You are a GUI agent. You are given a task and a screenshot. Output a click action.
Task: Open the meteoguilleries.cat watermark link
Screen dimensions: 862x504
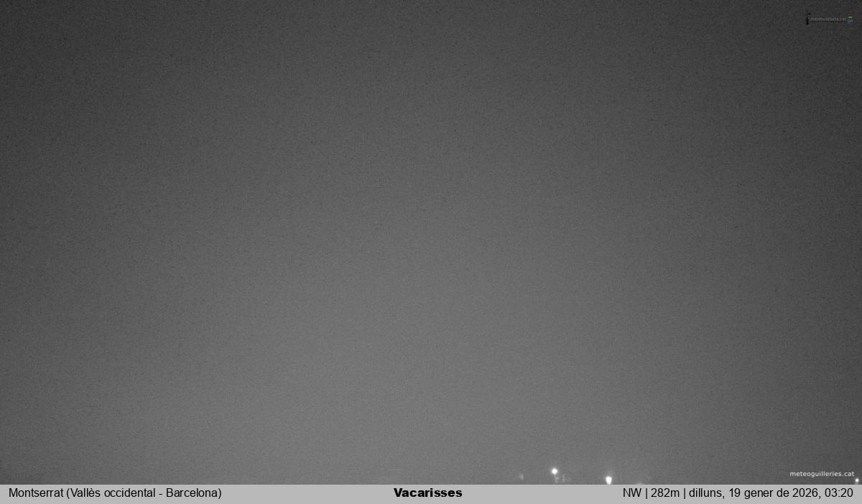click(822, 474)
